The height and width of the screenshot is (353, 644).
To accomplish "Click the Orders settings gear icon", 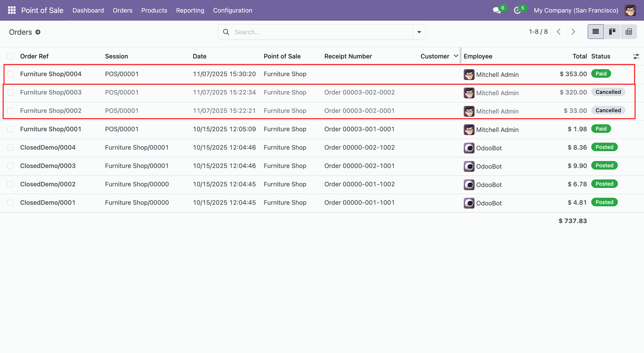I will [38, 32].
